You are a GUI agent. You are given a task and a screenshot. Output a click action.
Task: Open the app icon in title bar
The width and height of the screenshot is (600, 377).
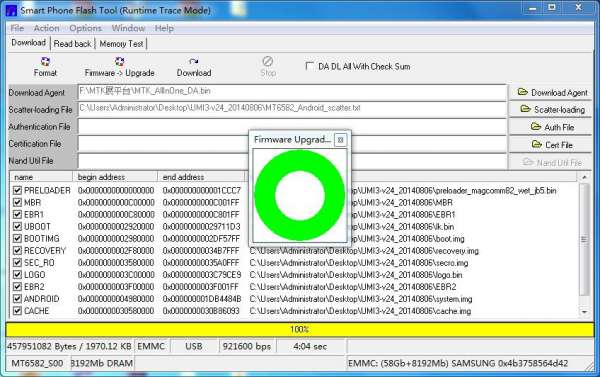pos(11,10)
